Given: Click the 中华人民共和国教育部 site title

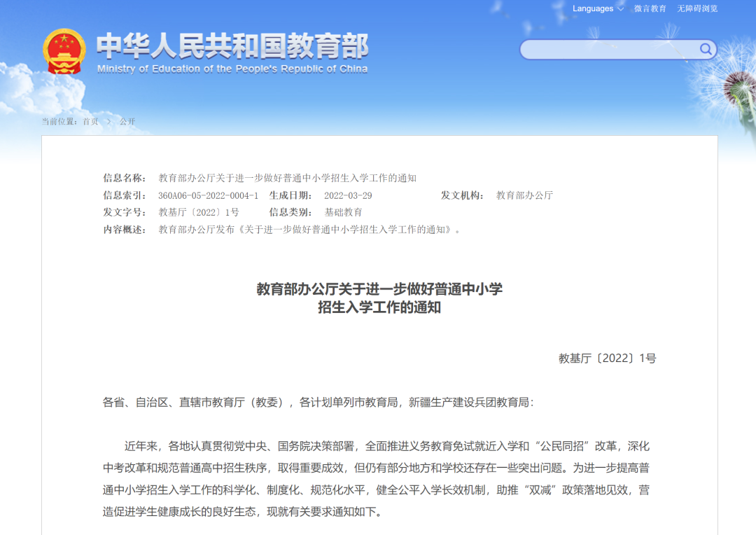Looking at the screenshot, I should pos(232,46).
